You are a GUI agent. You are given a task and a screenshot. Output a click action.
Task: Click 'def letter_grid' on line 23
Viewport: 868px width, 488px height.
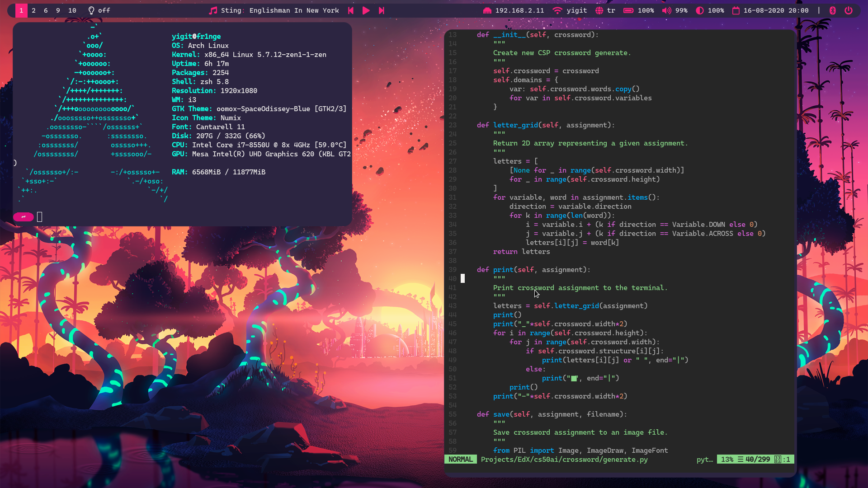pos(507,125)
